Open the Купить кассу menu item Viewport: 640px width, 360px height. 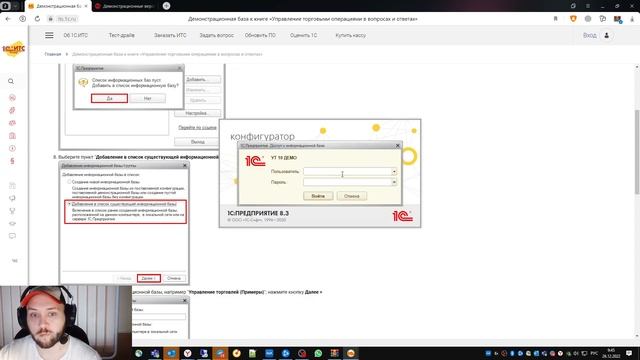coord(351,36)
